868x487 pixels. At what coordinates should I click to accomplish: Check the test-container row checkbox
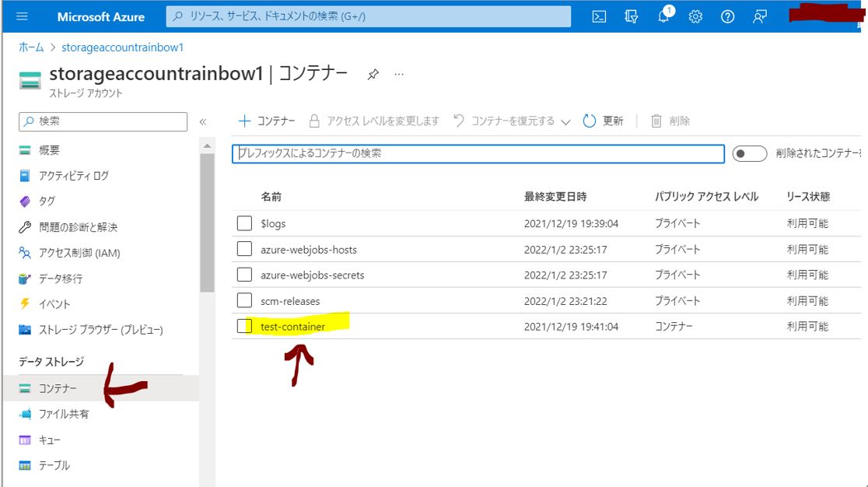pyautogui.click(x=244, y=326)
